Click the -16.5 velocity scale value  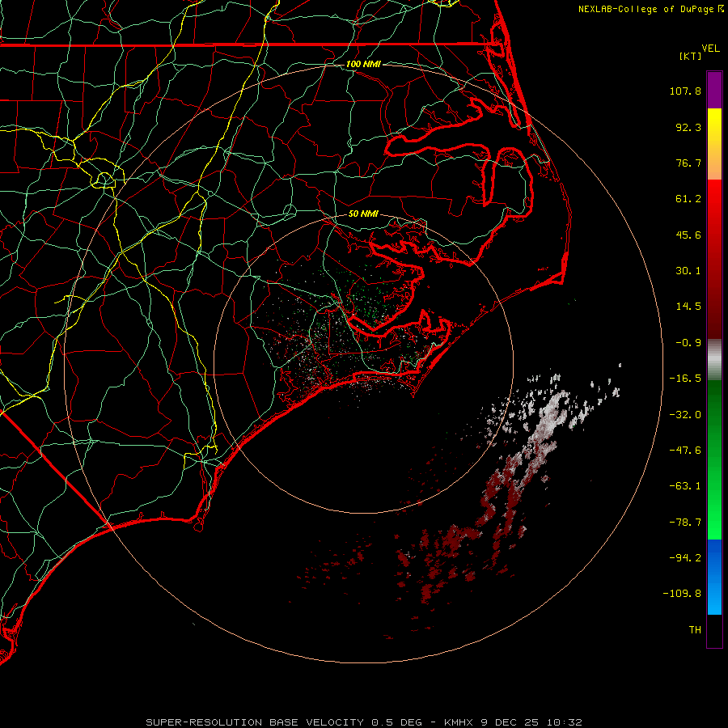(685, 379)
